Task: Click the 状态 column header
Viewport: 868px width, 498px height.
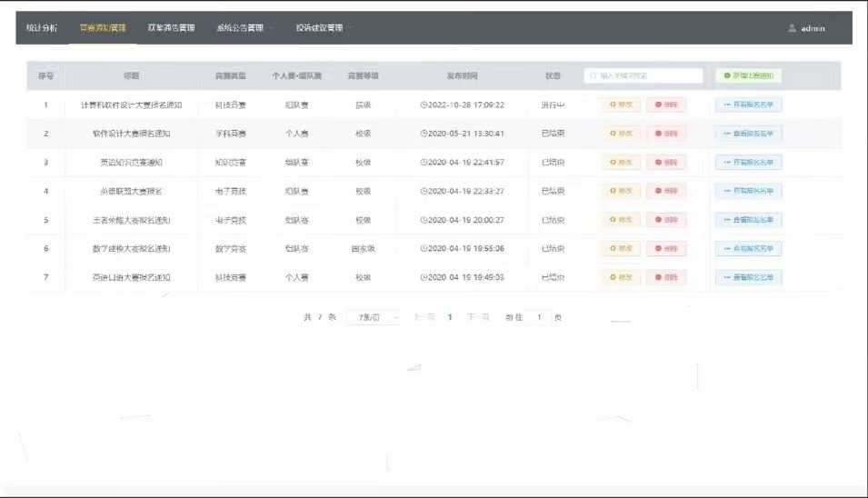Action: [553, 75]
